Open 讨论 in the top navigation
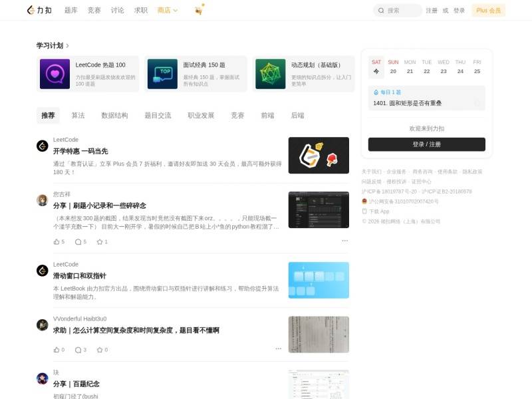Viewport: 532px width, 399px height. (118, 11)
